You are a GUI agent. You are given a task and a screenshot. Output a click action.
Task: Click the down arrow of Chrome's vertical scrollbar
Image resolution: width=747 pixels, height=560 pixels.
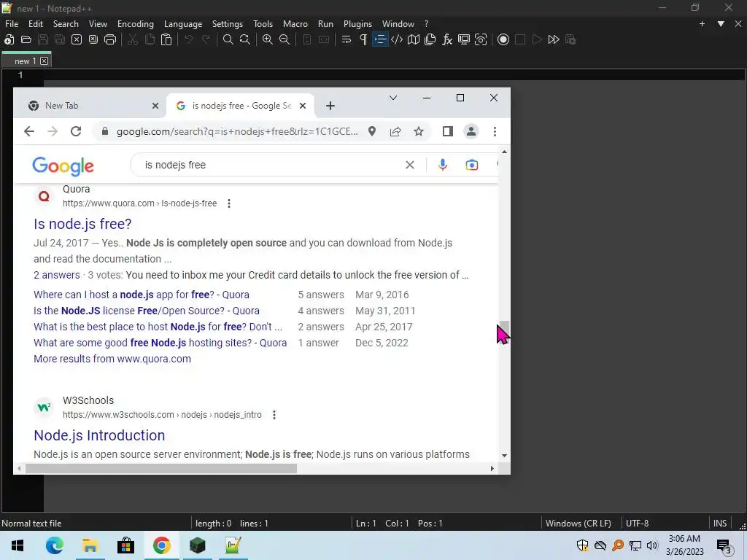tap(504, 456)
